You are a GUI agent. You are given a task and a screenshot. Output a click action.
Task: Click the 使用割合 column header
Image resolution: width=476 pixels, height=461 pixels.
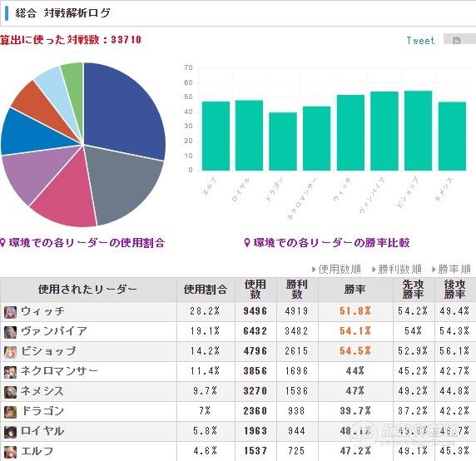tap(206, 290)
